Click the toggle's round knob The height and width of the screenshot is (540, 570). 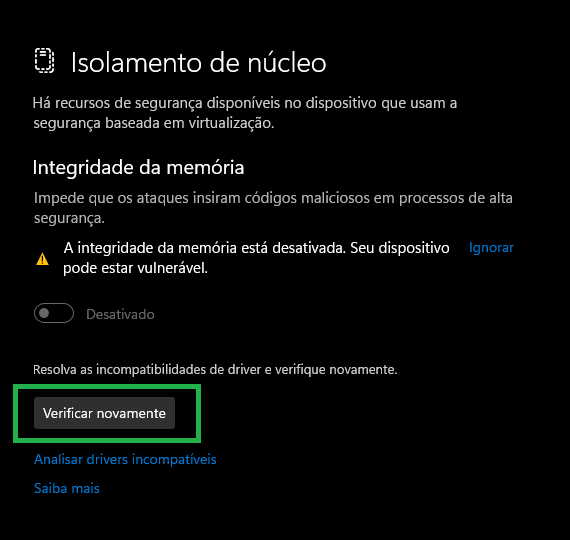tap(44, 313)
